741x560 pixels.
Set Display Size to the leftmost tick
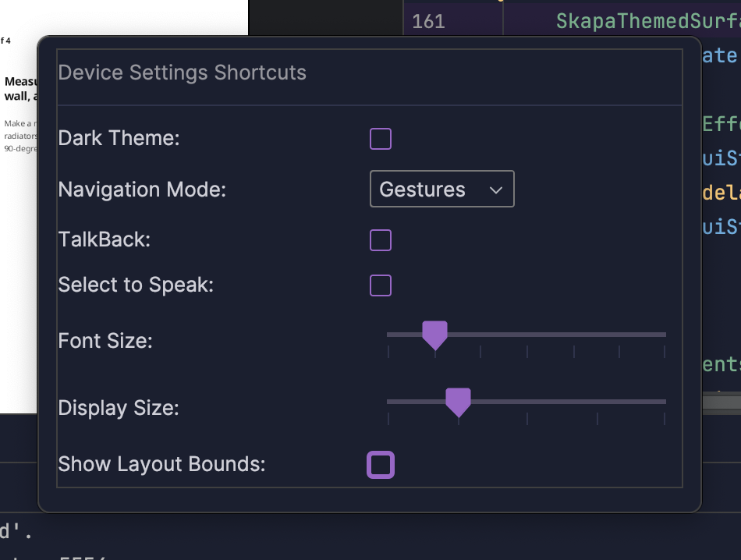[x=388, y=402]
